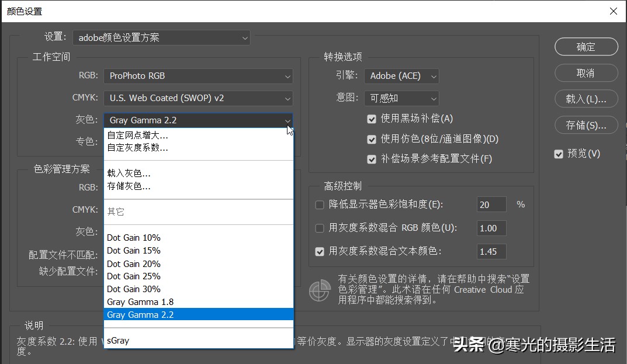Choose 自定网点增大... from the list

click(199, 135)
